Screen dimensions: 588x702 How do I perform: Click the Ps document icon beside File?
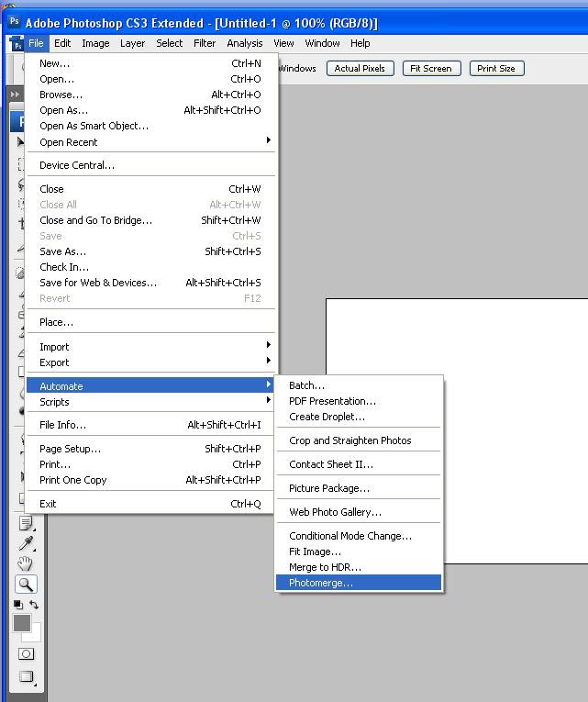pos(17,44)
